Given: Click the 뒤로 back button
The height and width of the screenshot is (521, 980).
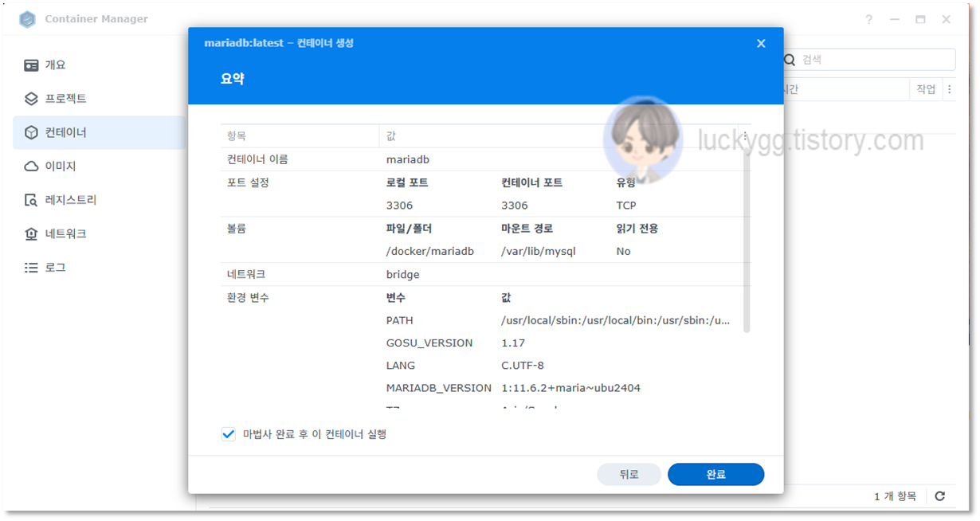Looking at the screenshot, I should click(629, 475).
